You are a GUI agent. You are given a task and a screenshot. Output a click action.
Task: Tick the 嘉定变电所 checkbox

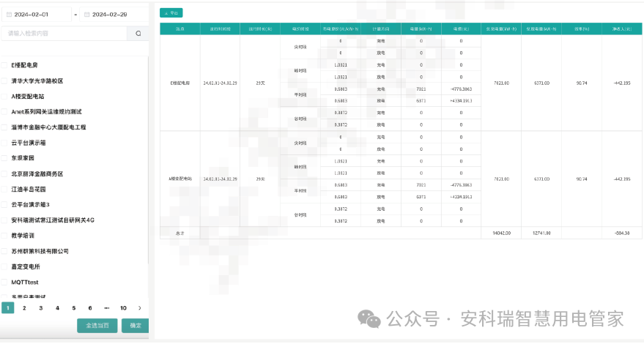pyautogui.click(x=4, y=267)
